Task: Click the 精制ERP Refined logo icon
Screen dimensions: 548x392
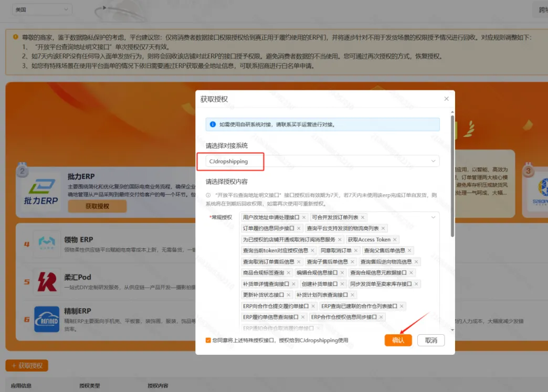Action: tap(46, 319)
